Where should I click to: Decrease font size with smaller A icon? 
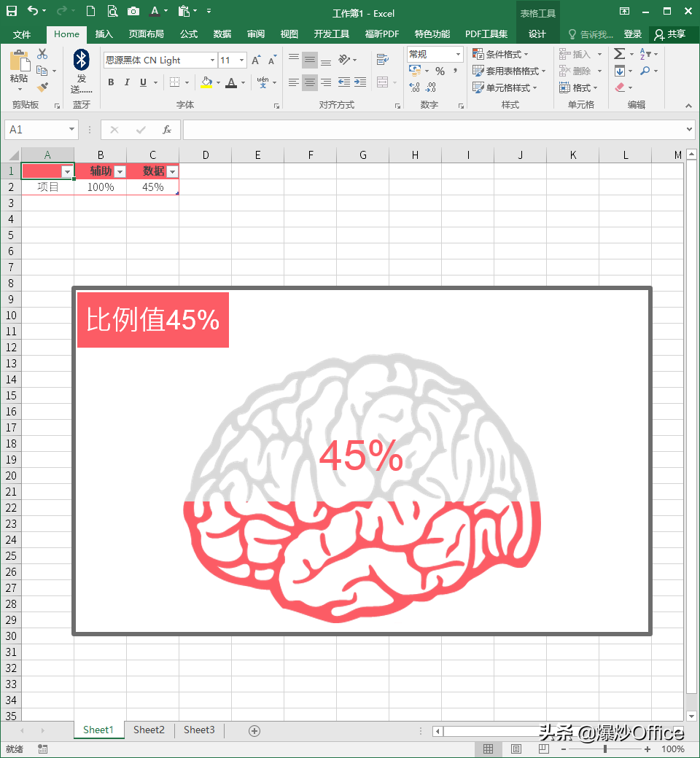pyautogui.click(x=273, y=60)
